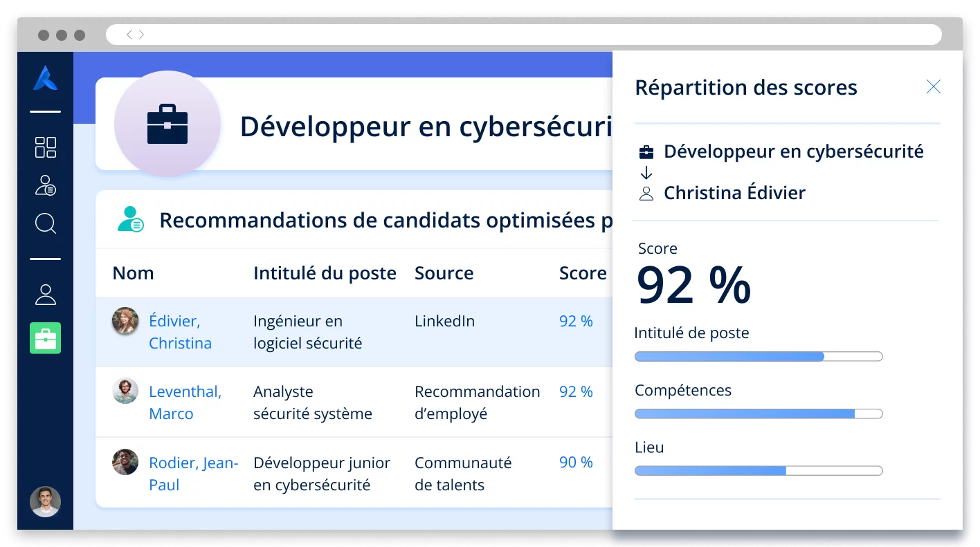Open the person profile icon in sidebar

(x=45, y=295)
